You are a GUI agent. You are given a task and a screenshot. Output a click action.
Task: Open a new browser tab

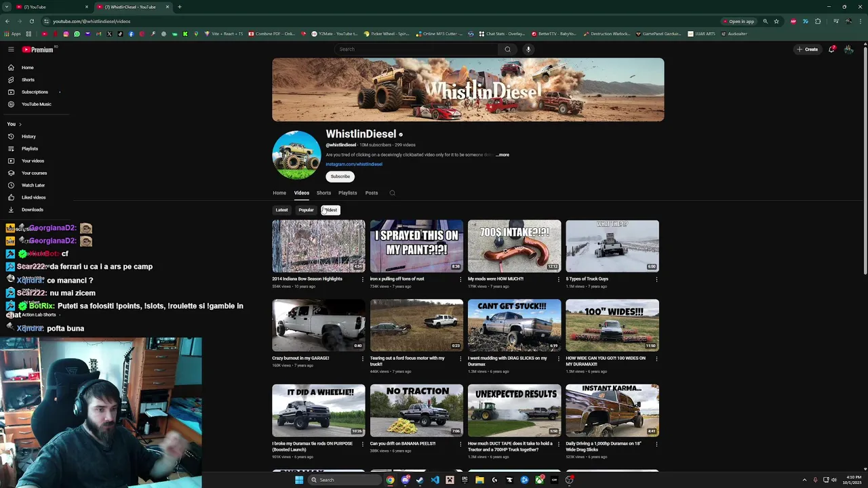click(180, 7)
